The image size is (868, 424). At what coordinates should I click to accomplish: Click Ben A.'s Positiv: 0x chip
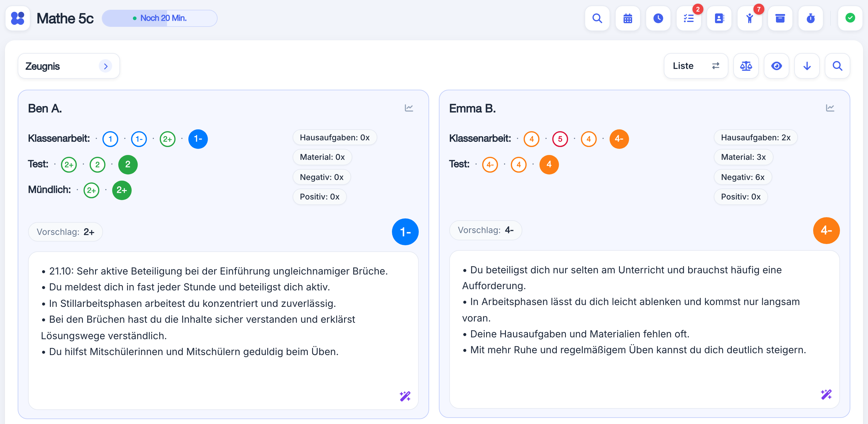[319, 197]
